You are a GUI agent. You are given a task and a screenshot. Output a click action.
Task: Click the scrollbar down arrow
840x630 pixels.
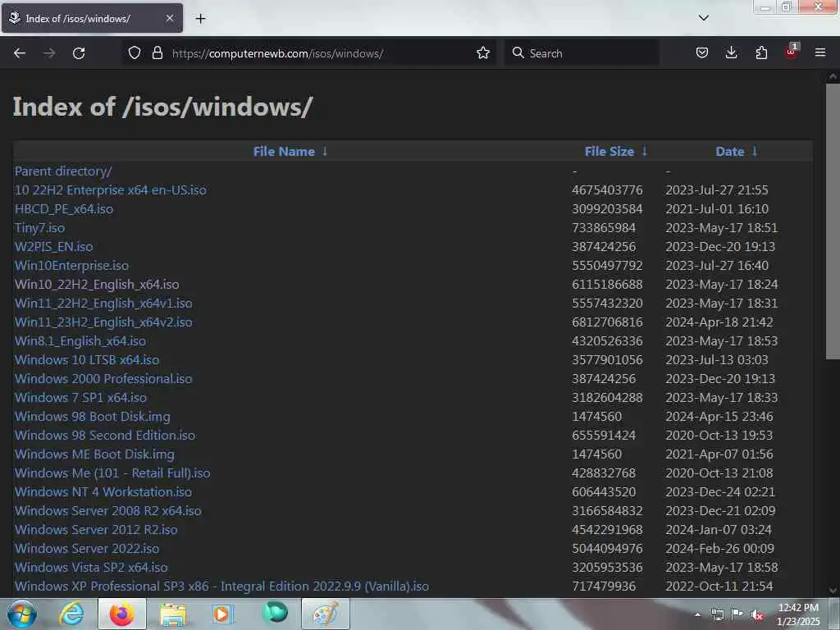tap(833, 591)
